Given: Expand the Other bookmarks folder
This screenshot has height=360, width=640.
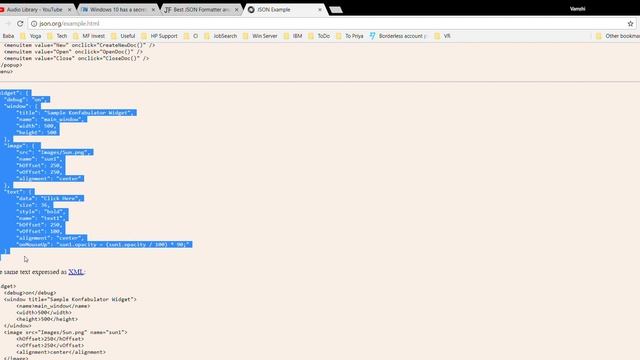Looking at the screenshot, I should pyautogui.click(x=617, y=36).
